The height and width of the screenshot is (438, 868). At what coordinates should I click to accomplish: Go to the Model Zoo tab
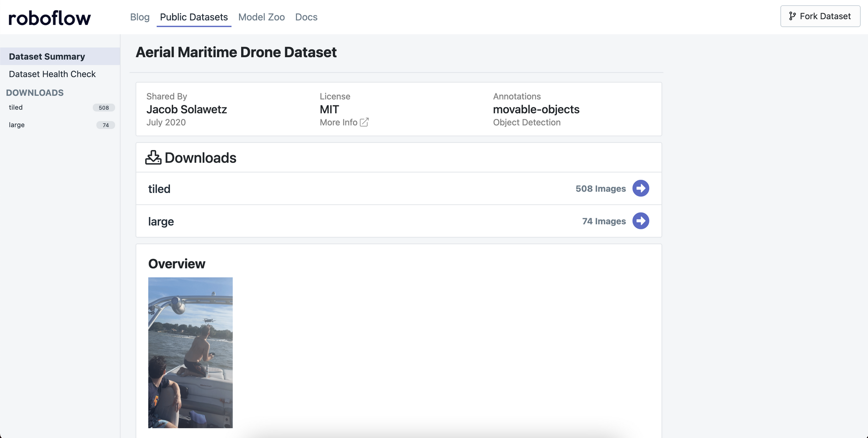click(261, 17)
